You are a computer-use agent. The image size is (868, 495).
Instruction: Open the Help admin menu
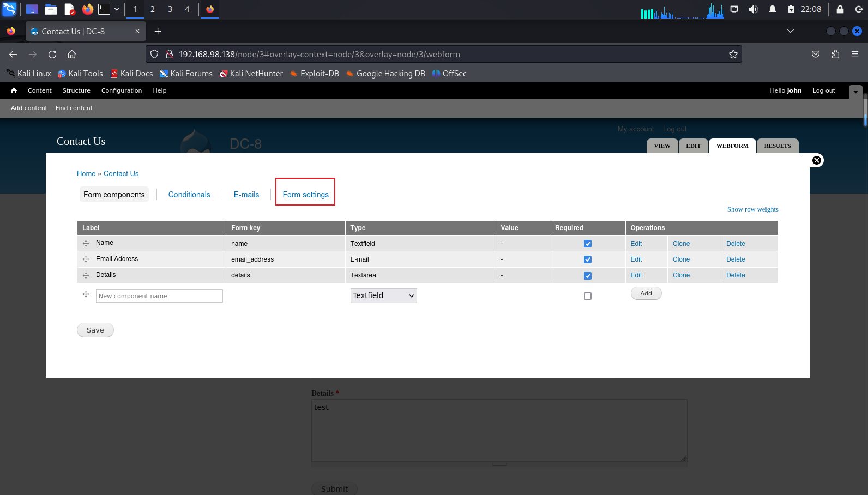click(160, 90)
